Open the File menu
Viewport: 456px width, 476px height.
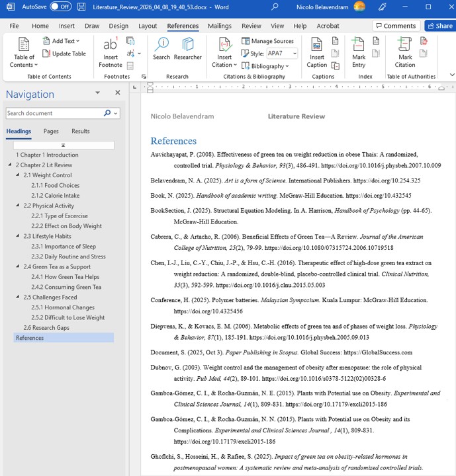pyautogui.click(x=14, y=26)
